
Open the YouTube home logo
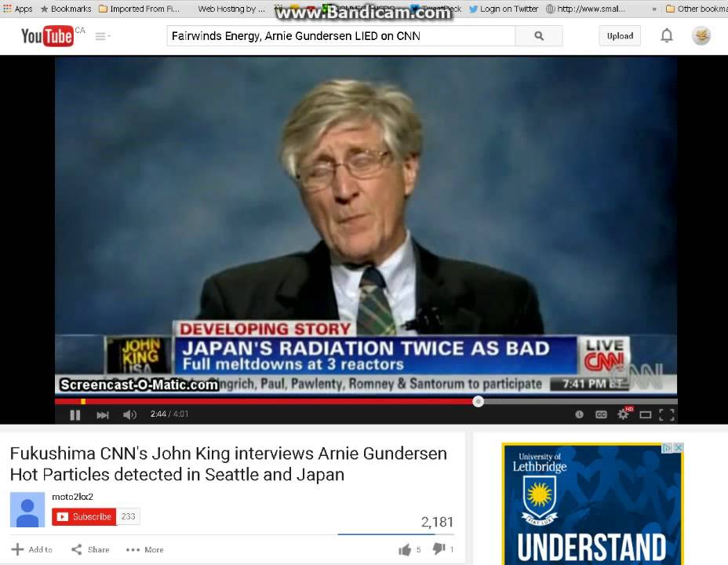(47, 36)
